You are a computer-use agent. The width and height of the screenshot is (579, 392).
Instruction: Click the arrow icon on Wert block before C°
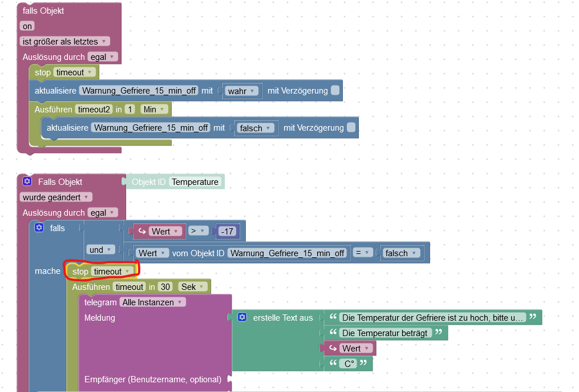click(x=333, y=348)
